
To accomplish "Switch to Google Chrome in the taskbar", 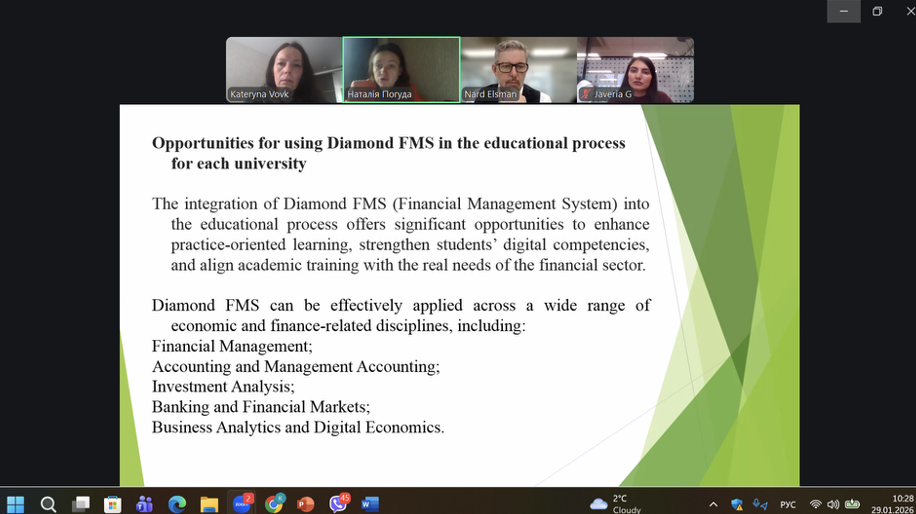I will pyautogui.click(x=273, y=504).
